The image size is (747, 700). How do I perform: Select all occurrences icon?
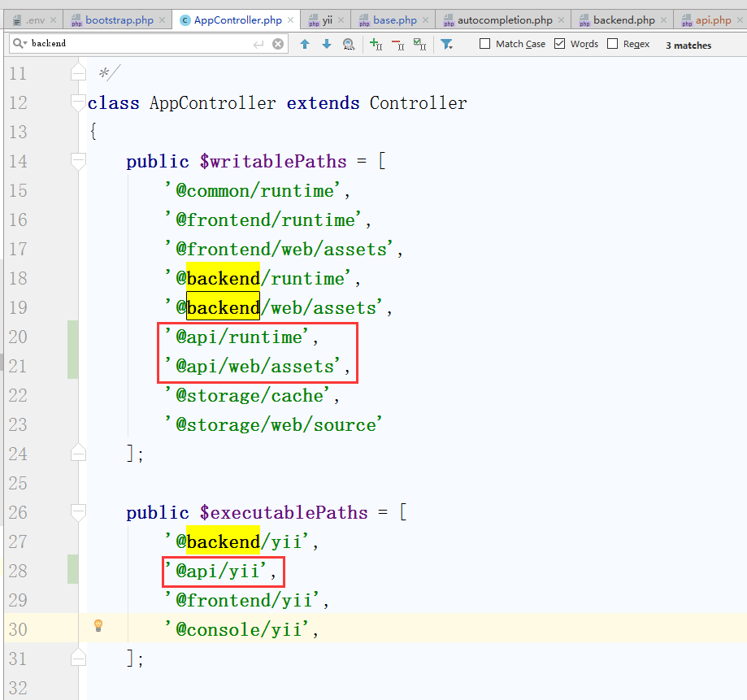[419, 44]
